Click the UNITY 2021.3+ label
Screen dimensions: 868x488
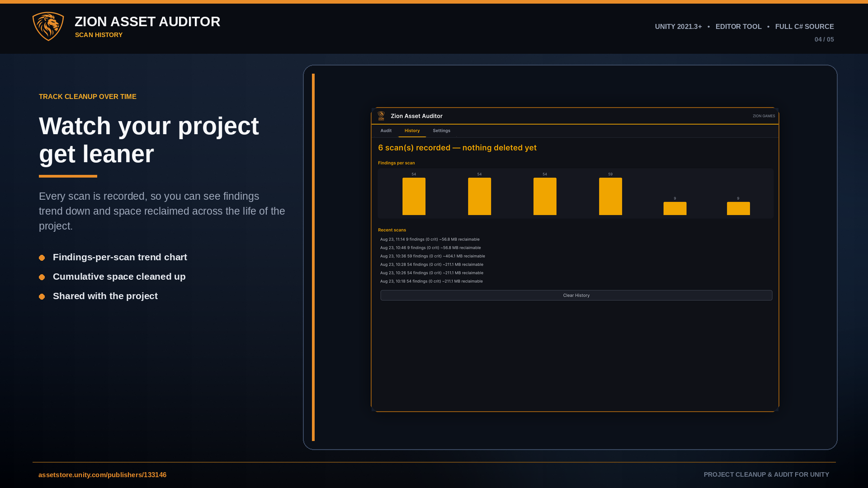(x=679, y=27)
